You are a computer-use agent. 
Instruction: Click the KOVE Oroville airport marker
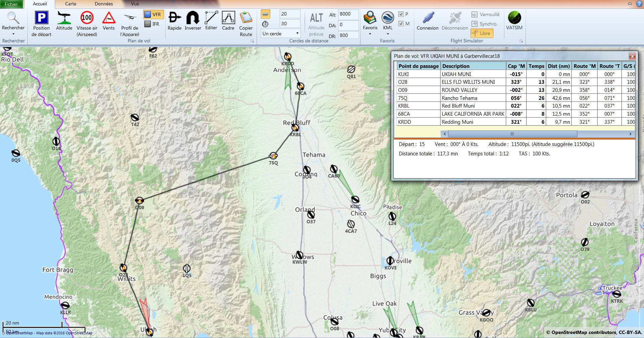pos(390,261)
